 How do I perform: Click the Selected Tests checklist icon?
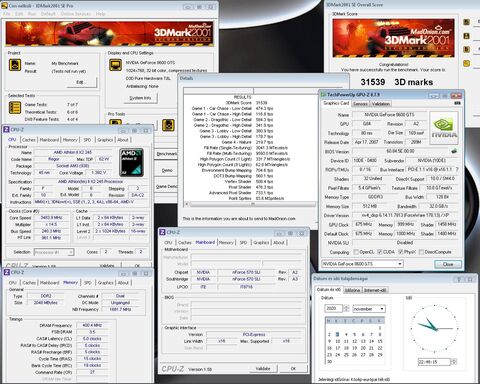pyautogui.click(x=15, y=108)
